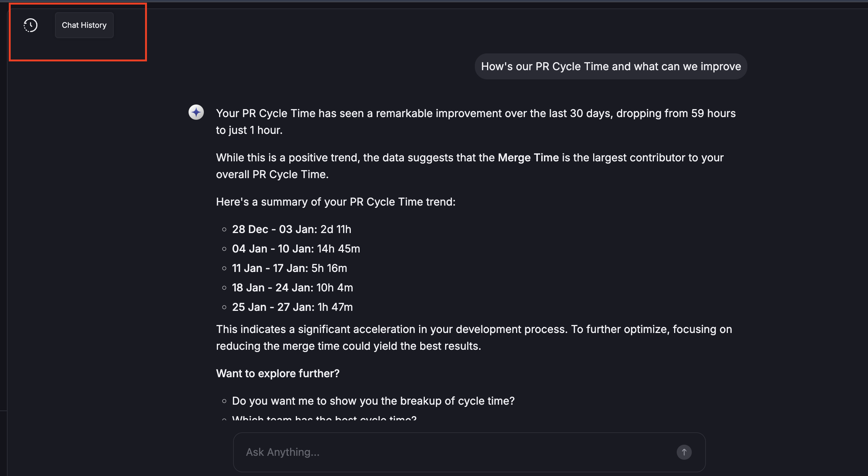Pick the 'Which team has the best' suggestion
Viewport: 868px width, 476px height.
click(x=324, y=418)
